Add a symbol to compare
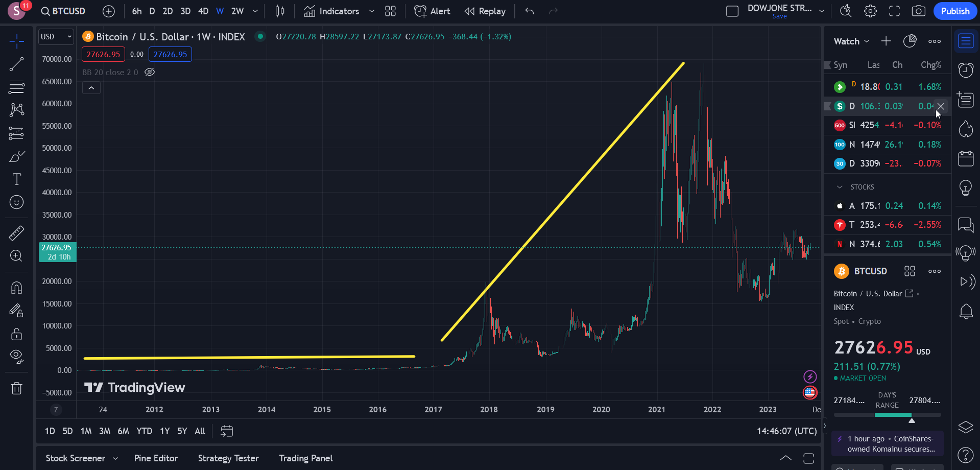The image size is (980, 470). (109, 11)
